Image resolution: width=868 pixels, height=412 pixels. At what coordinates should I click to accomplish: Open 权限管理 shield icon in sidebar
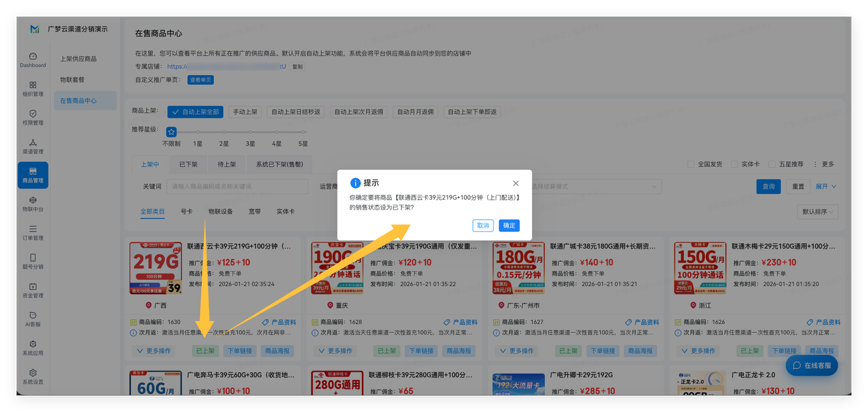[x=33, y=114]
